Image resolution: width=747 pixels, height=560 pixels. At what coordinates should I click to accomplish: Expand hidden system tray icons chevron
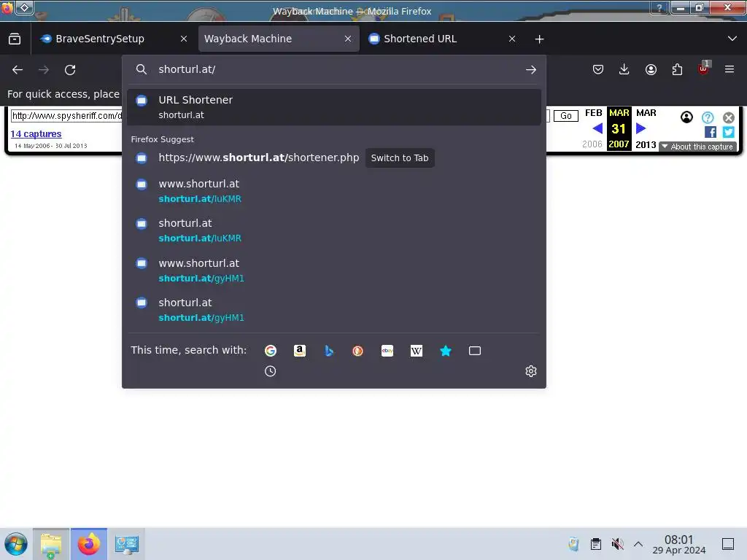pos(638,544)
